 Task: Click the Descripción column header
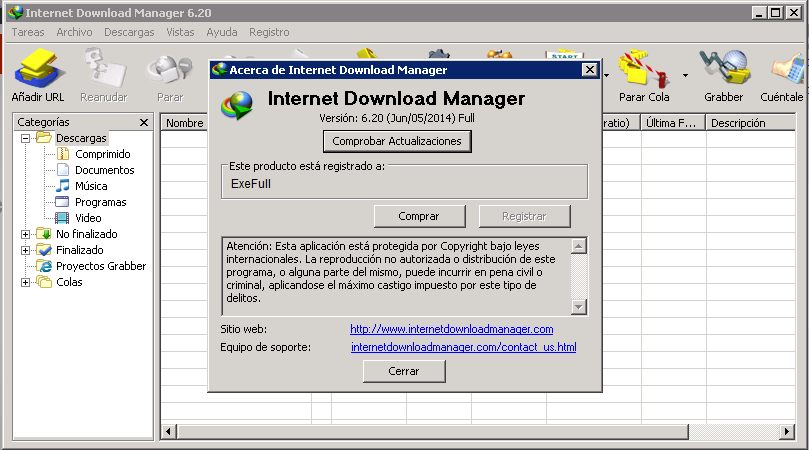[750, 123]
